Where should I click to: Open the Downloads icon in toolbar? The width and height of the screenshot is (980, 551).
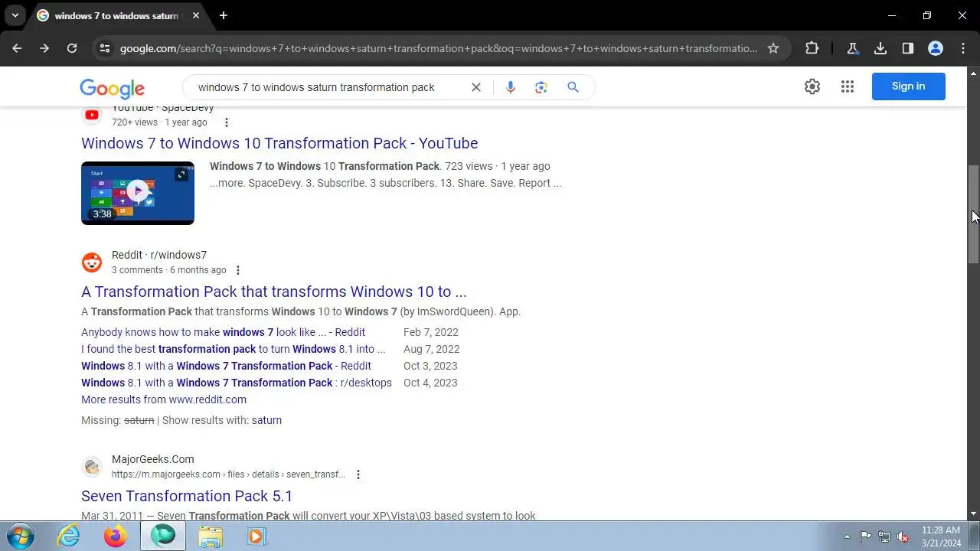coord(880,48)
